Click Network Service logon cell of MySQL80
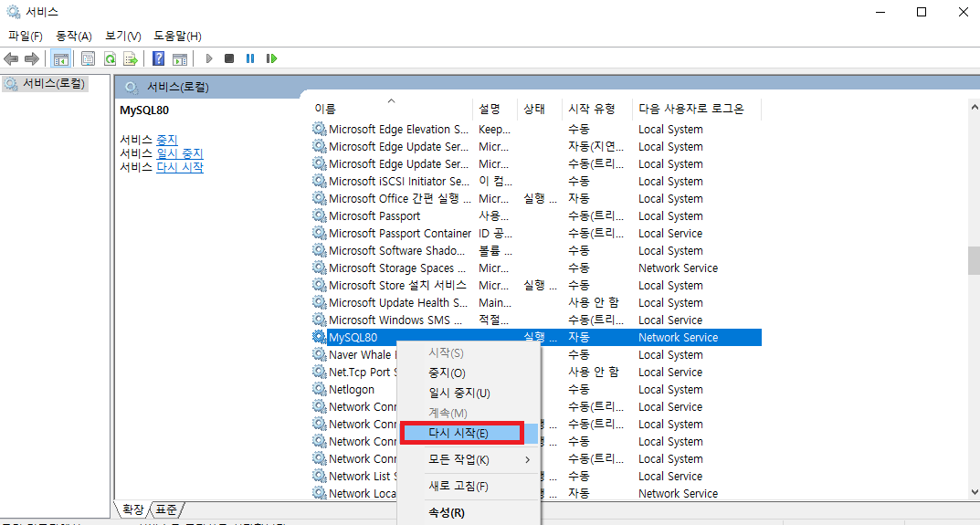Image resolution: width=980 pixels, height=525 pixels. pos(678,338)
